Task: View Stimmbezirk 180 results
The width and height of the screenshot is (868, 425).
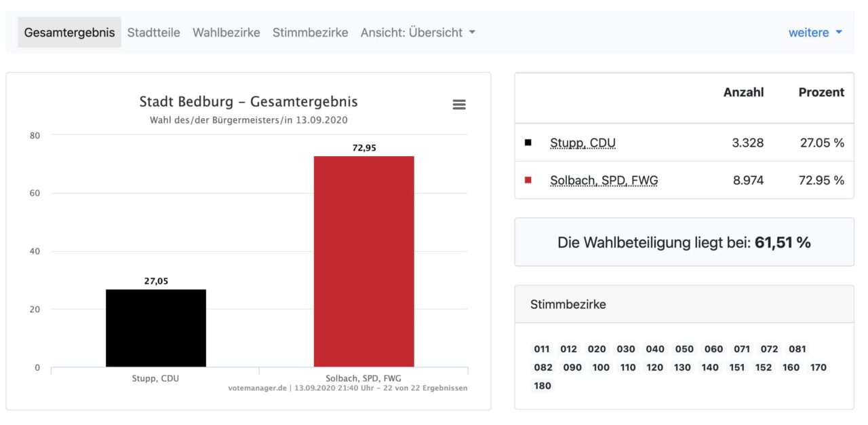Action: point(543,386)
